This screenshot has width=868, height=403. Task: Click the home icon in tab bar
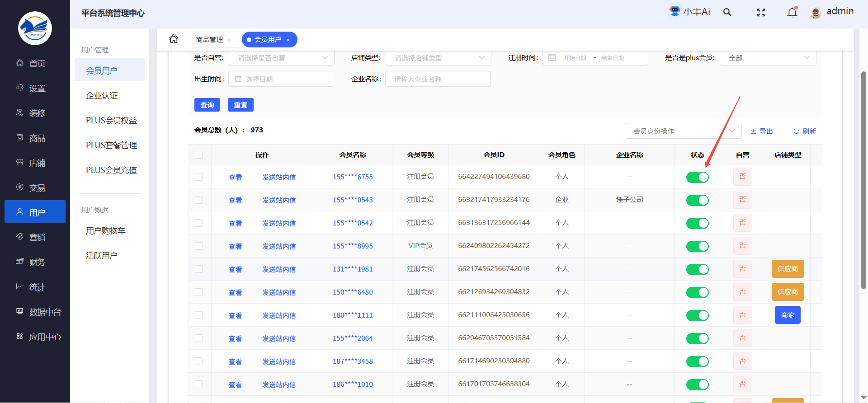(174, 39)
